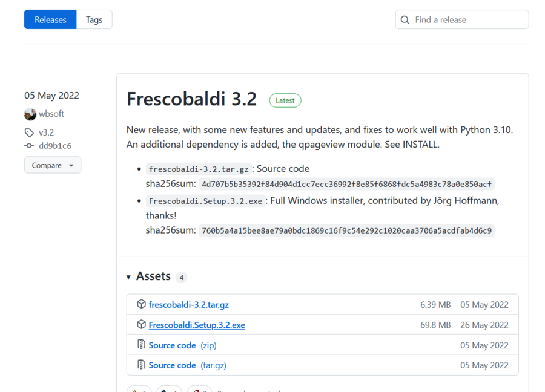This screenshot has height=392, width=545.
Task: Switch to the Tags tab
Action: tap(94, 19)
